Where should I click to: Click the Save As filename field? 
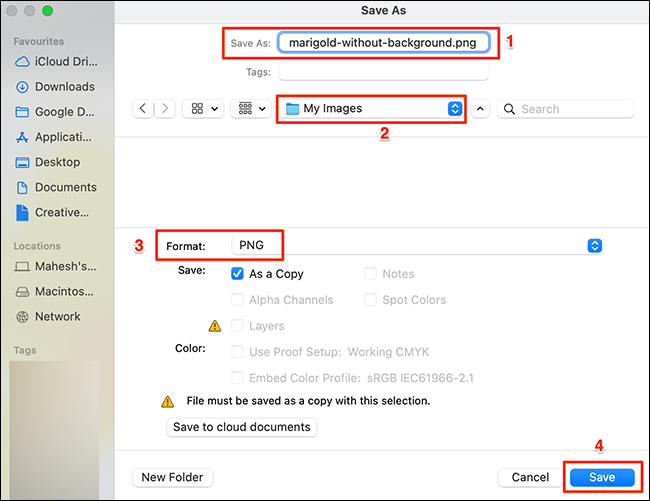(383, 43)
